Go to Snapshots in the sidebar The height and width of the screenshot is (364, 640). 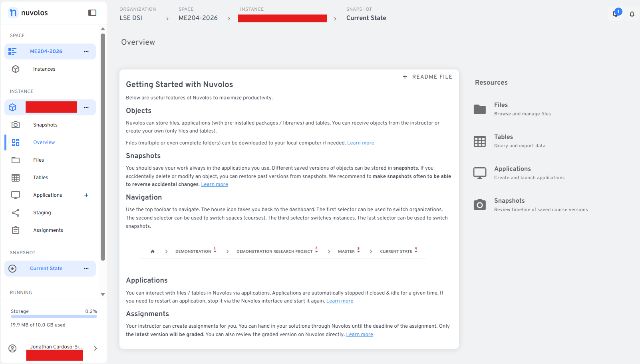coord(46,125)
